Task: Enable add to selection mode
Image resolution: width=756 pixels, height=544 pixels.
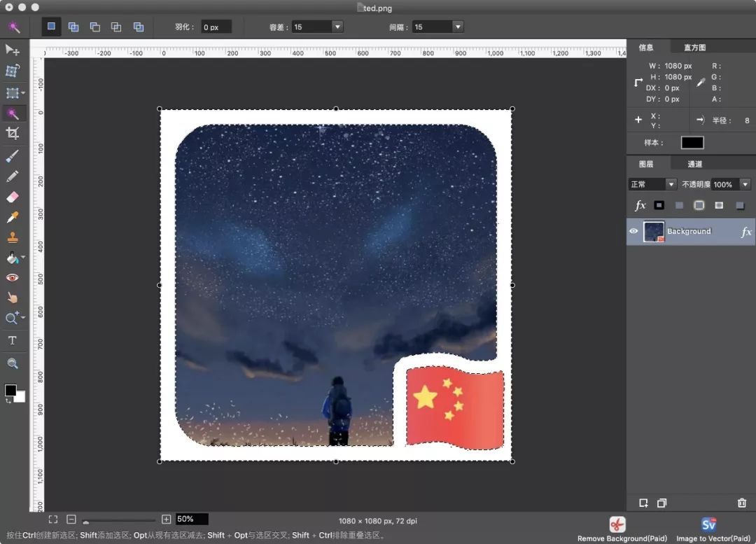Action: (73, 27)
